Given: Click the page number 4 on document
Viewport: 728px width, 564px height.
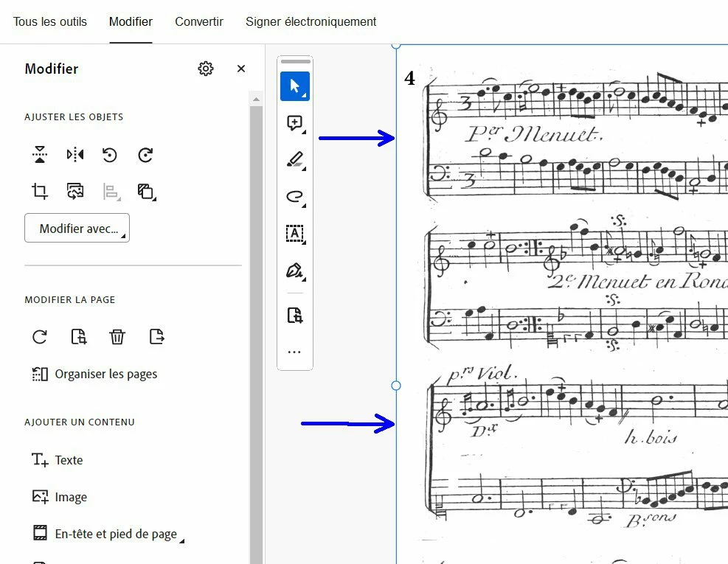Looking at the screenshot, I should (409, 78).
